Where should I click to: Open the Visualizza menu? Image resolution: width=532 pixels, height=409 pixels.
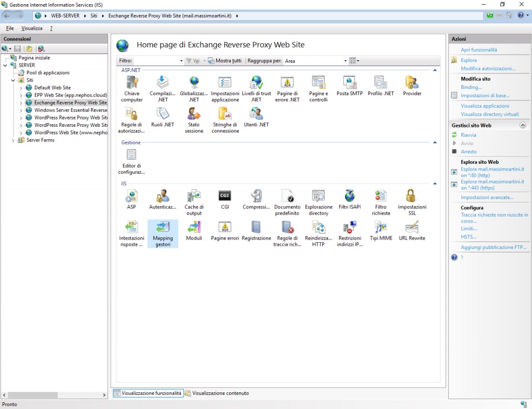pos(32,28)
